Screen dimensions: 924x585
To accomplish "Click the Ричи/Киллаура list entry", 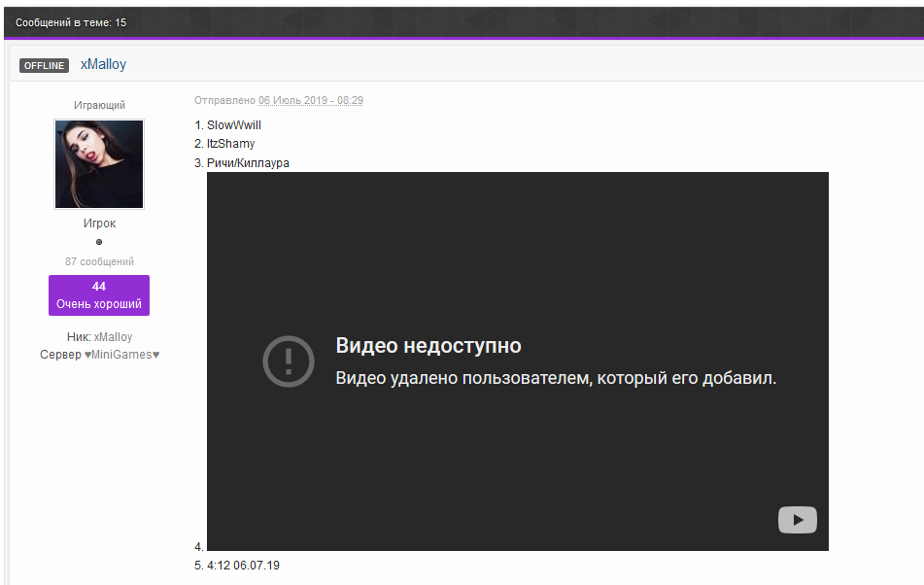I will [x=248, y=163].
